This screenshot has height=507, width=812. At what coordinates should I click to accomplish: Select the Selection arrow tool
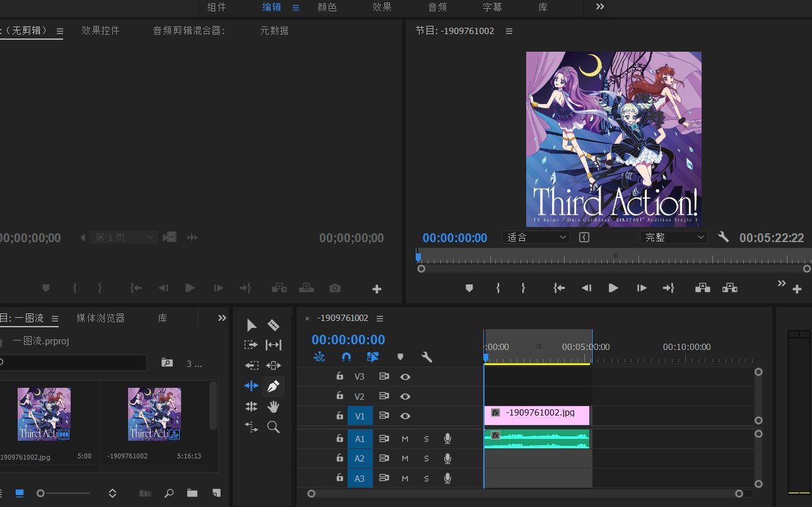(x=252, y=325)
